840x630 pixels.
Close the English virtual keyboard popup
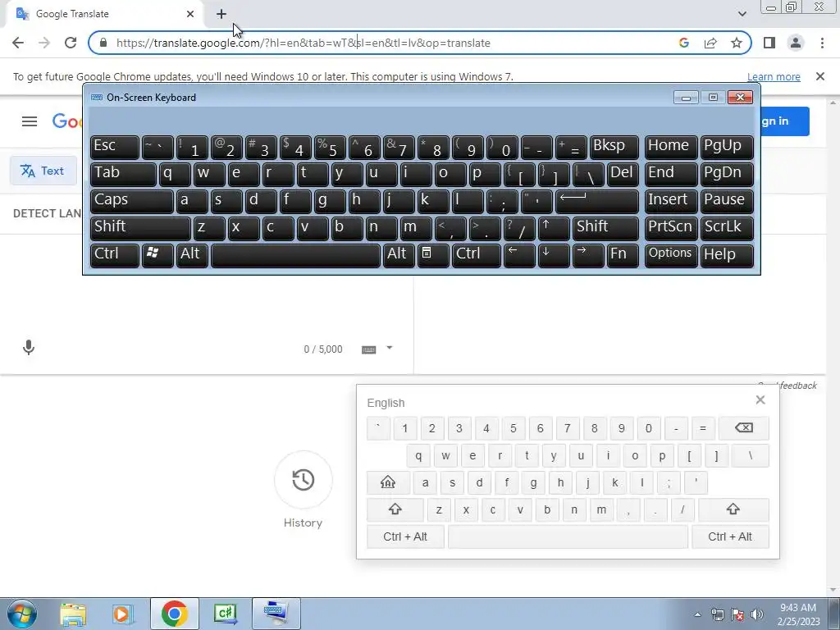point(760,400)
